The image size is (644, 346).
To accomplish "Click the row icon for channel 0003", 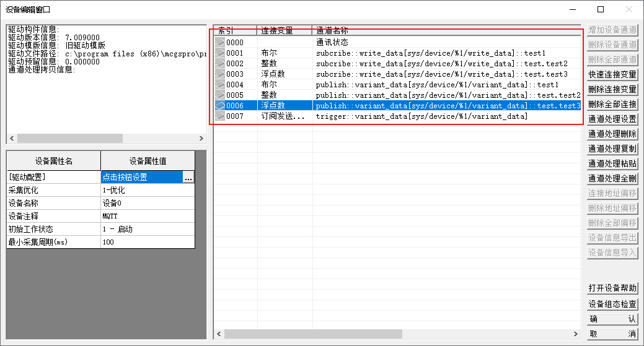I will click(220, 74).
